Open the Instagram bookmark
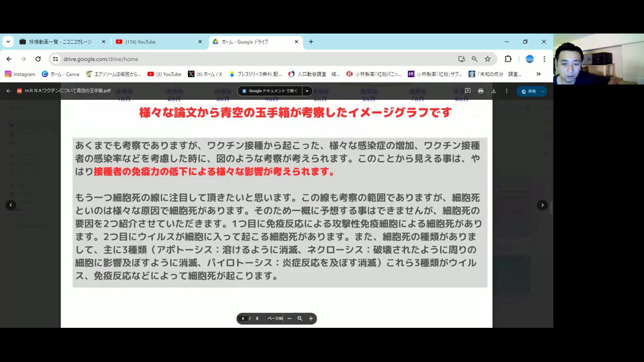 pyautogui.click(x=20, y=74)
